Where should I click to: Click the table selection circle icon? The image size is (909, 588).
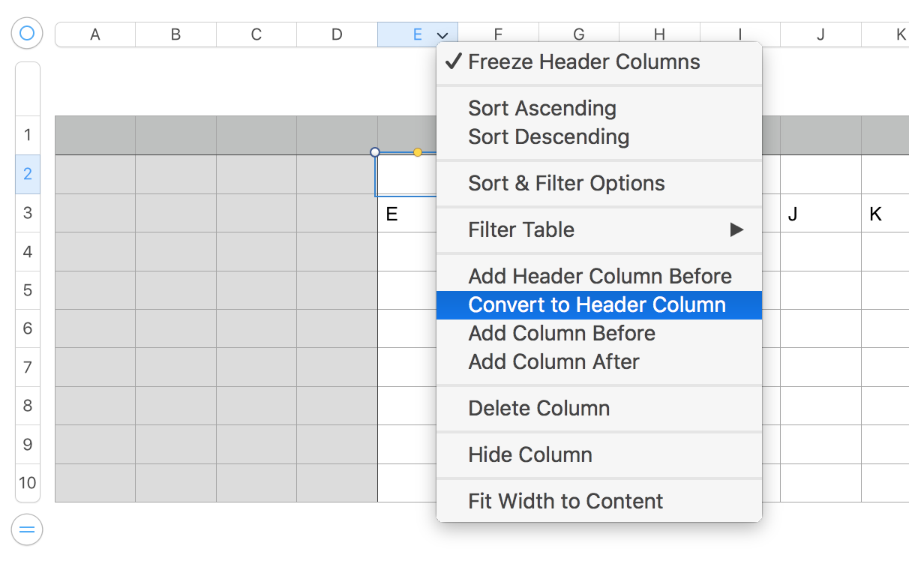tap(27, 33)
